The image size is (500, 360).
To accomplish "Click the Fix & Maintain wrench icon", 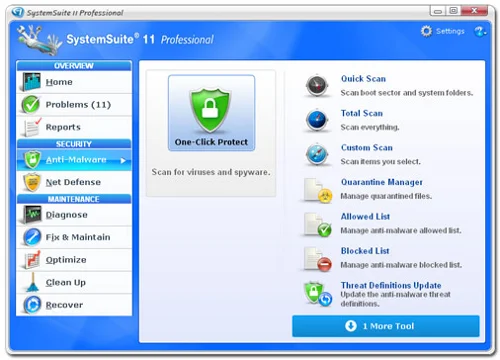I will click(x=32, y=237).
